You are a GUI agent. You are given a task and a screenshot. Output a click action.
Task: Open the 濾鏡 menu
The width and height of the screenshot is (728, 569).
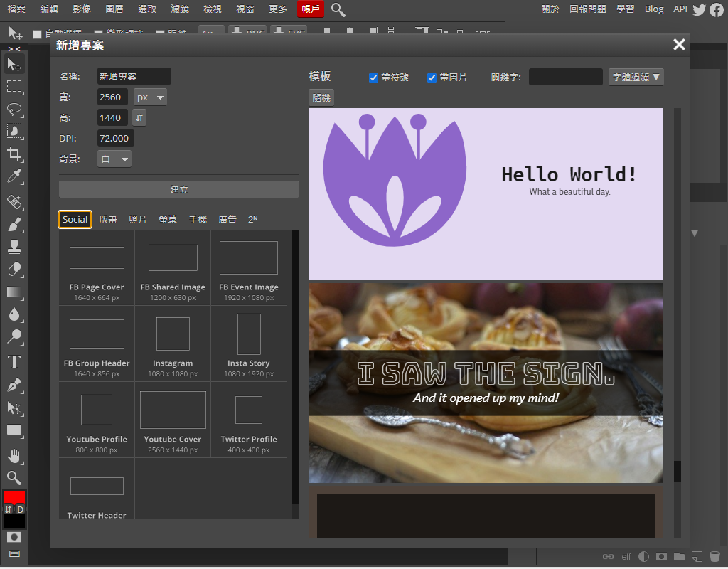[x=180, y=9]
